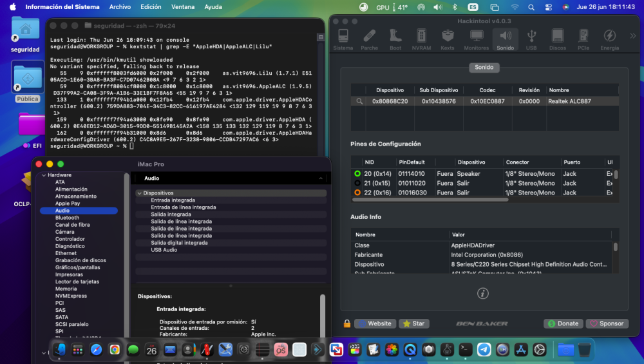Select Entrada integrada device row
This screenshot has height=364, width=644.
click(x=231, y=200)
